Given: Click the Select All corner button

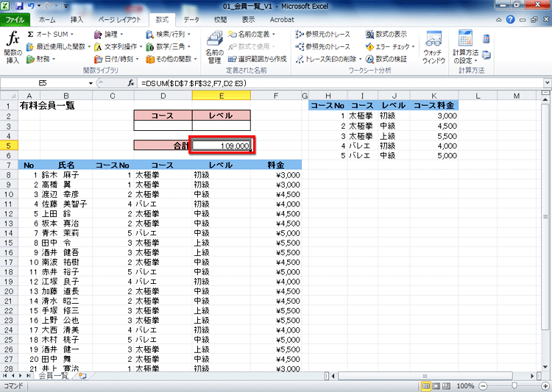Looking at the screenshot, I should coord(8,96).
